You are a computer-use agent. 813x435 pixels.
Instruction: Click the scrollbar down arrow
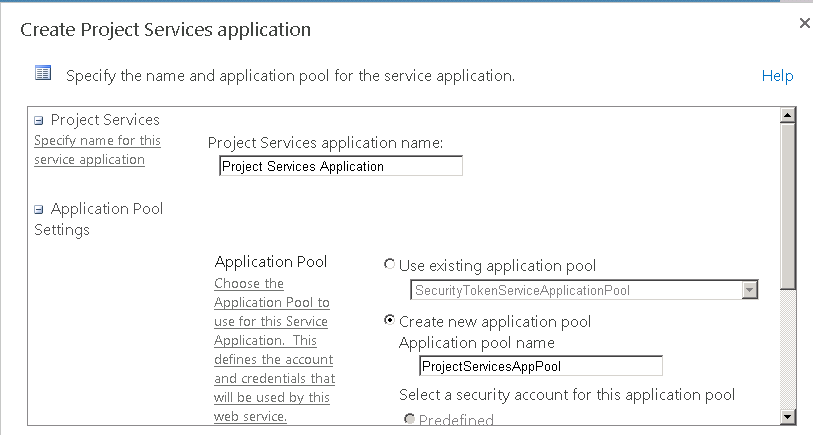click(788, 416)
